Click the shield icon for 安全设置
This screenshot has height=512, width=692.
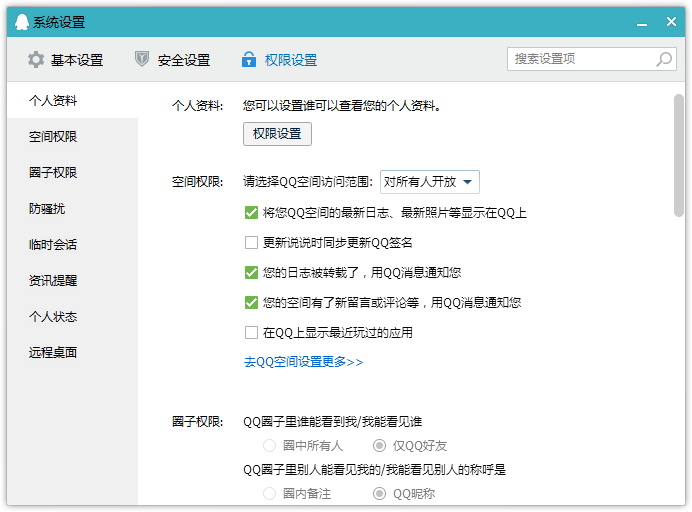point(142,59)
